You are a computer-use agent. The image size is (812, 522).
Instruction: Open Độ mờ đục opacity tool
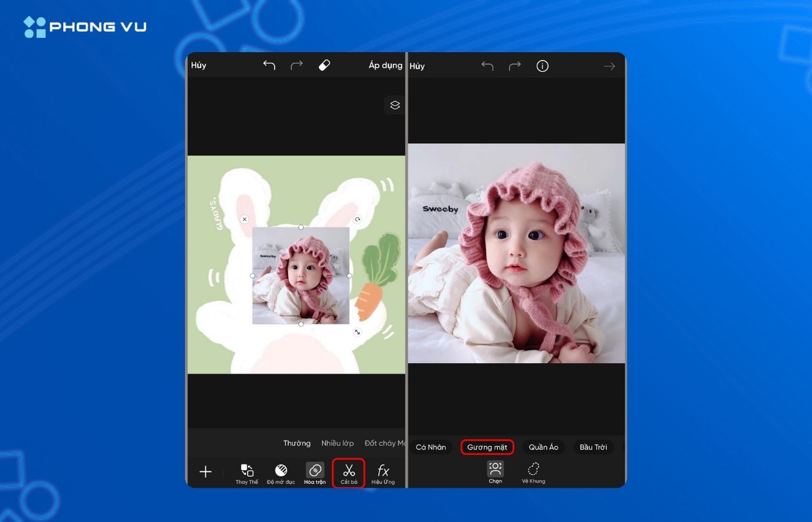281,473
